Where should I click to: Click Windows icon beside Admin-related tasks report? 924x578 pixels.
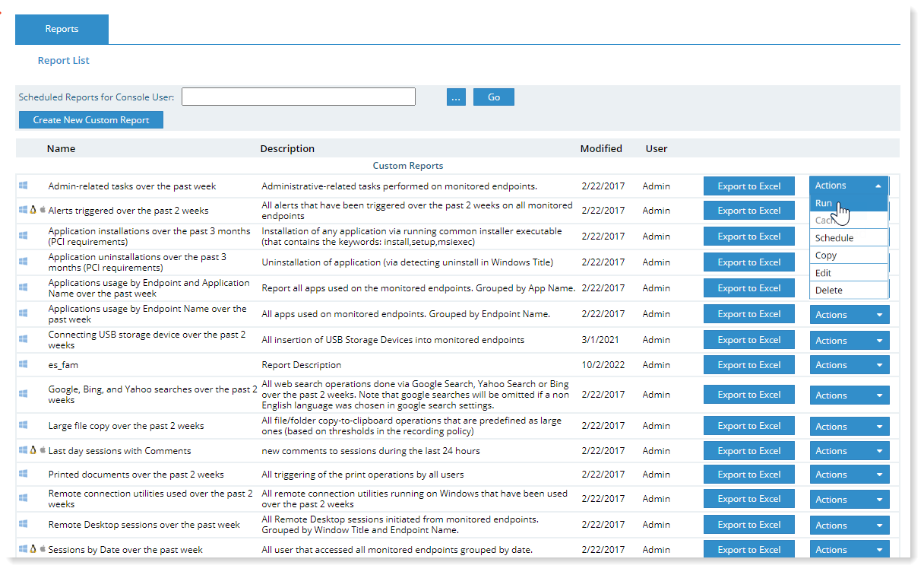(24, 186)
